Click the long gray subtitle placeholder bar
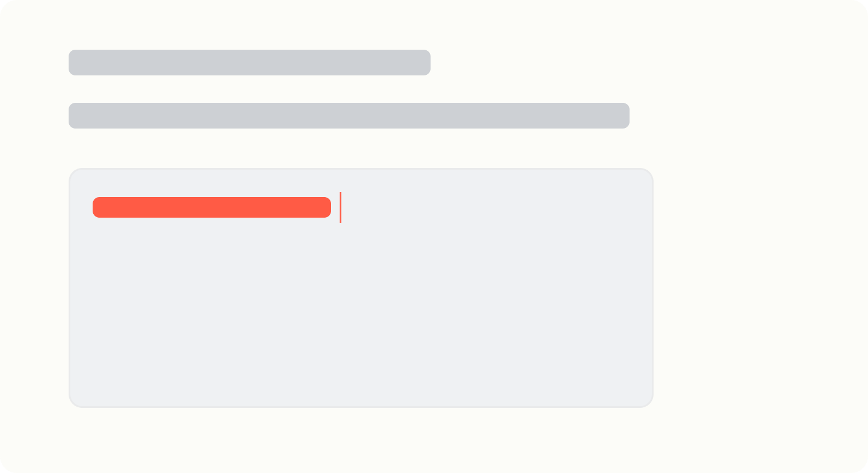The image size is (868, 473). (349, 115)
